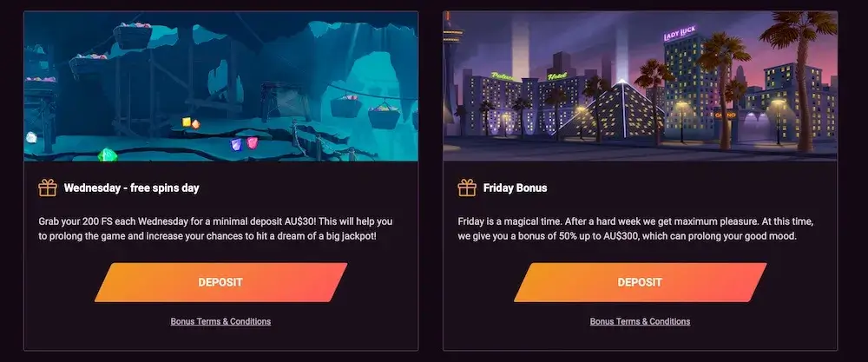Select the "Friday Bonus" heading
Image resolution: width=868 pixels, height=362 pixels.
point(515,188)
